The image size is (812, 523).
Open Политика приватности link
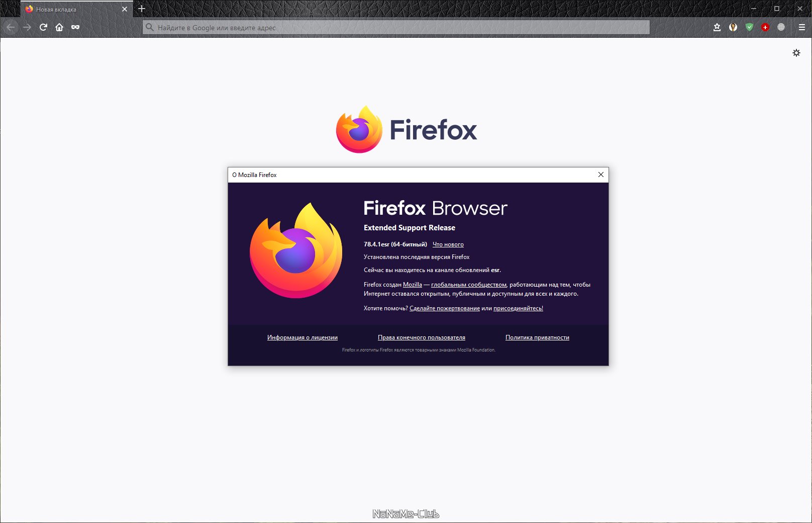coord(537,337)
